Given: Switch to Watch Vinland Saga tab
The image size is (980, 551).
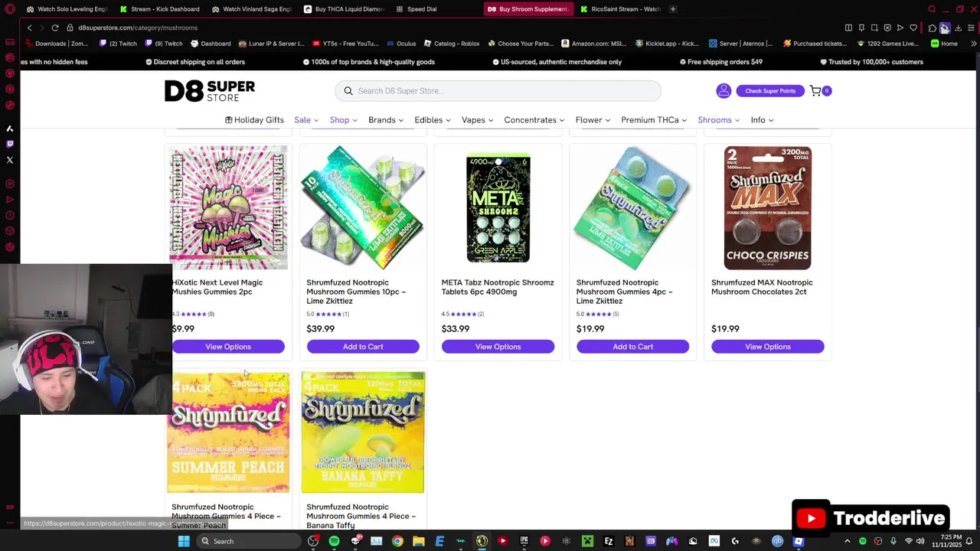Looking at the screenshot, I should (252, 9).
